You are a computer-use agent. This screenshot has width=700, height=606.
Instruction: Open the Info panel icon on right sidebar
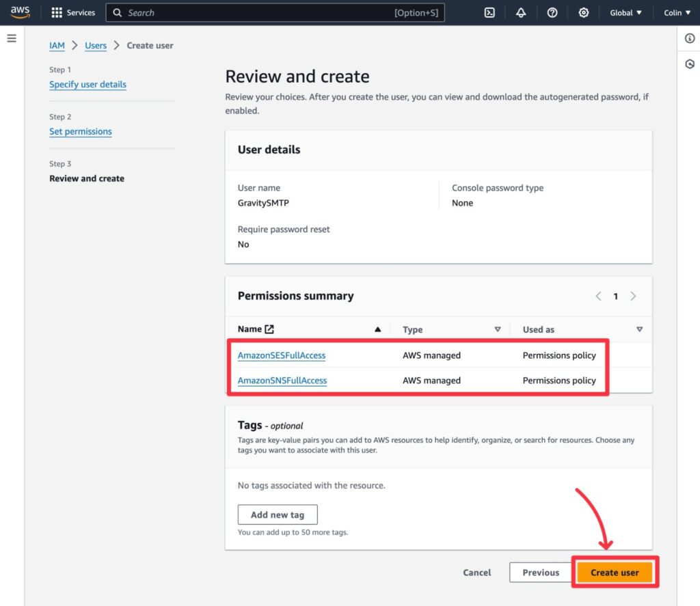690,39
